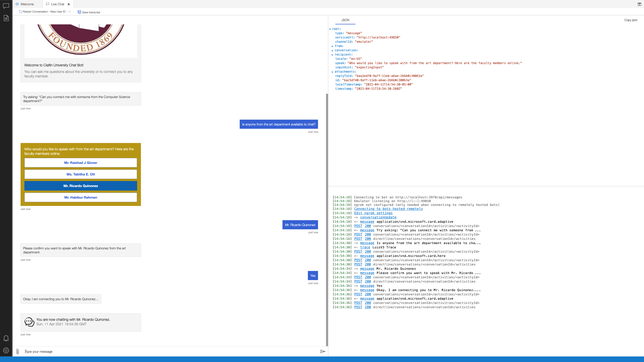Viewport: 644px width, 362px height.
Task: Expand the from JSON node
Action: [333, 46]
